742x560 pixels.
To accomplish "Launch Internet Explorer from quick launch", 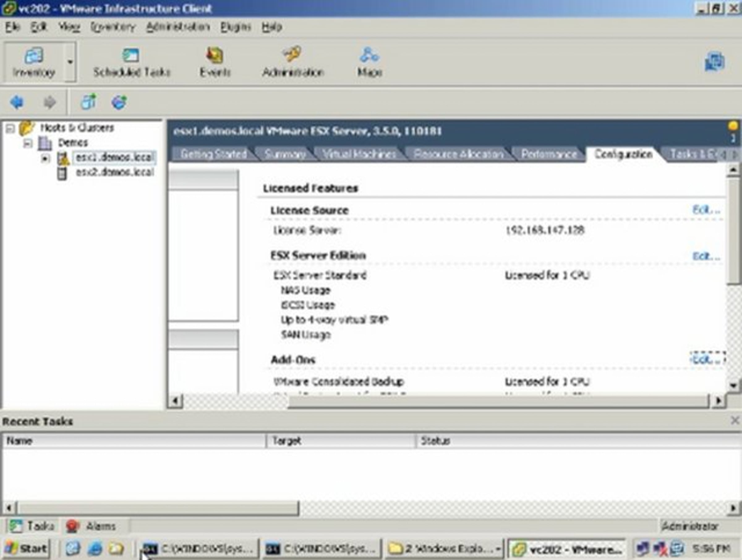I will point(95,549).
